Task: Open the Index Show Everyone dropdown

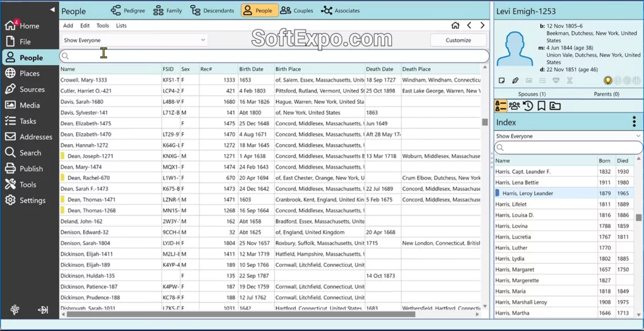Action: 569,136
